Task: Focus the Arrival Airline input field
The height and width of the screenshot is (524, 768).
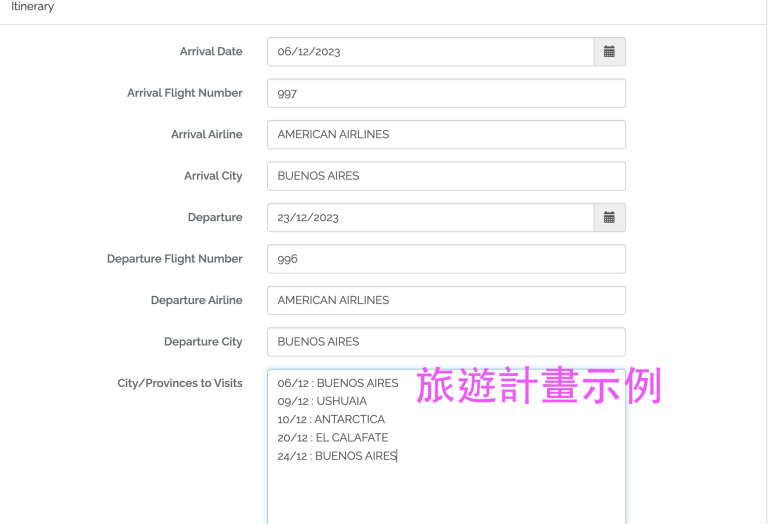Action: click(446, 135)
